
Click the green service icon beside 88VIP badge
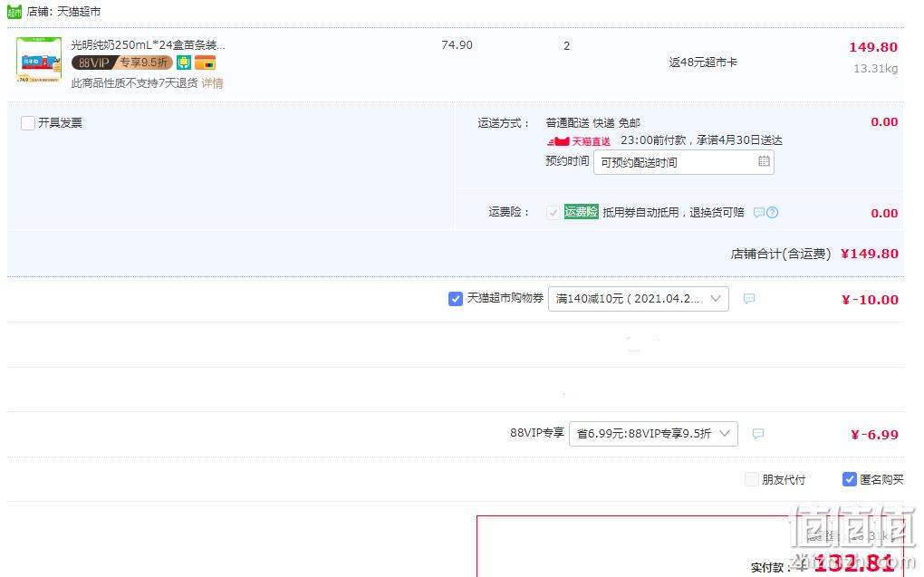coord(184,63)
